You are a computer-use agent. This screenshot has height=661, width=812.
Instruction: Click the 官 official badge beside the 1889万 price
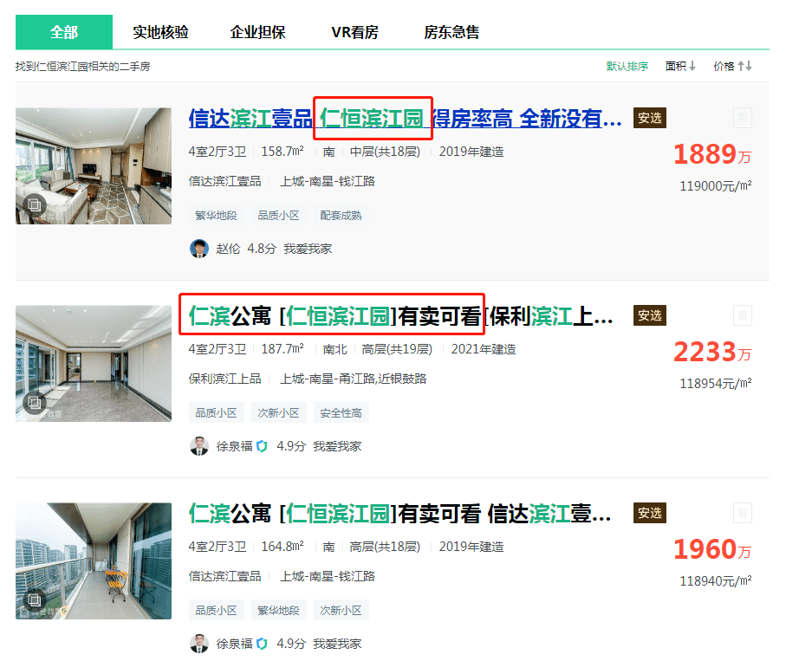[743, 118]
